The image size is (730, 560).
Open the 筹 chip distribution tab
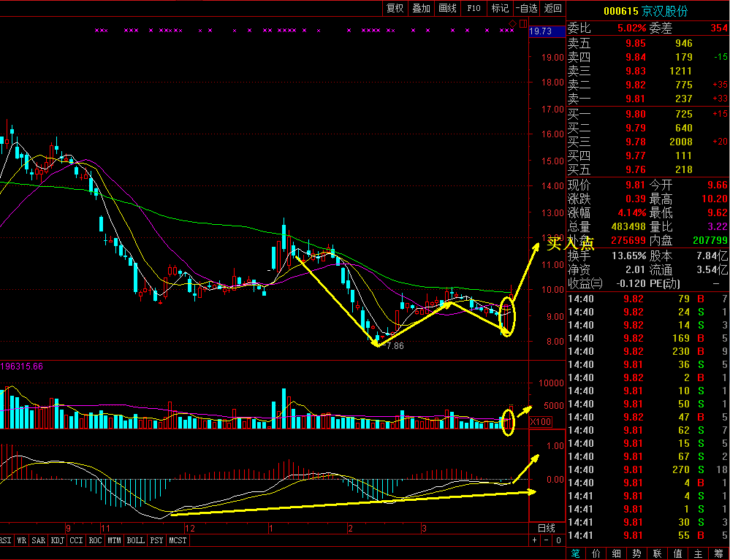tap(719, 553)
